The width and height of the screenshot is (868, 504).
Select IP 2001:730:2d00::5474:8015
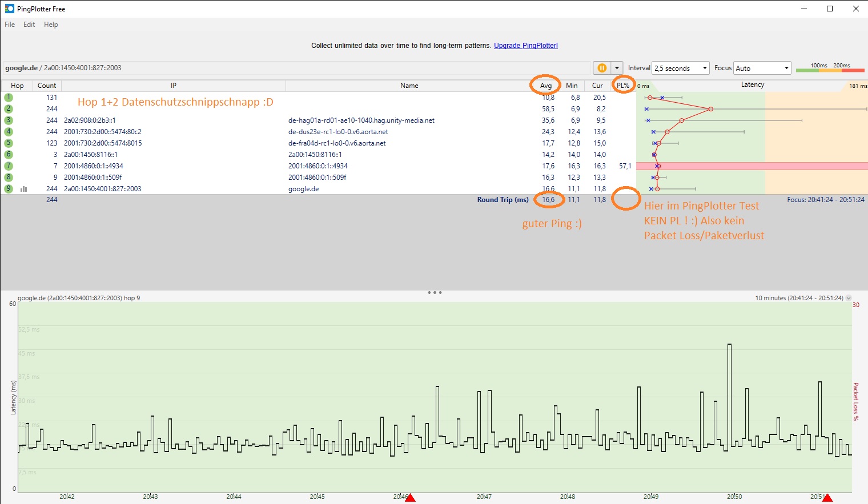pyautogui.click(x=103, y=143)
